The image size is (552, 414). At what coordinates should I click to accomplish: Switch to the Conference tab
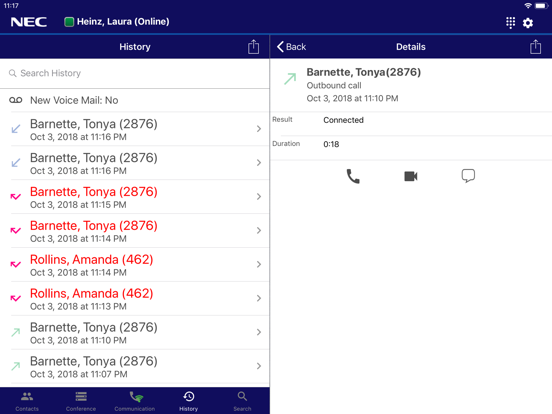[81, 401]
